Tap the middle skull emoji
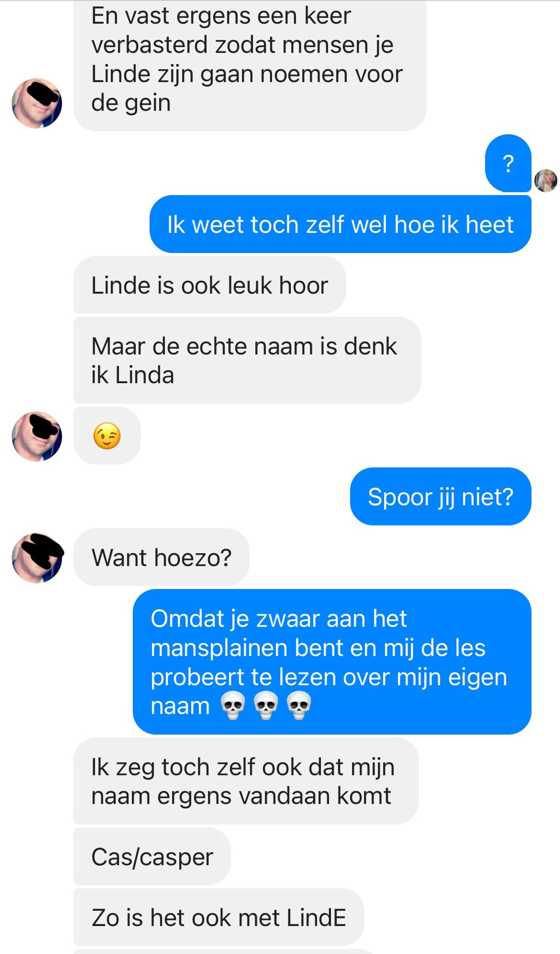 (266, 705)
